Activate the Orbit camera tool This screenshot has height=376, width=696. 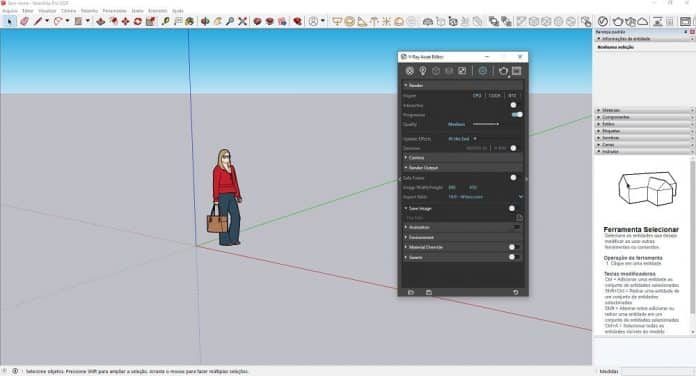[x=205, y=21]
